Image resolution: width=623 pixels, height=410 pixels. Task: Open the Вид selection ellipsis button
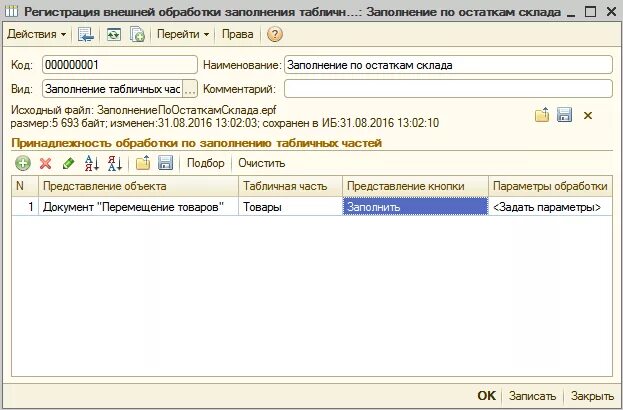(190, 89)
